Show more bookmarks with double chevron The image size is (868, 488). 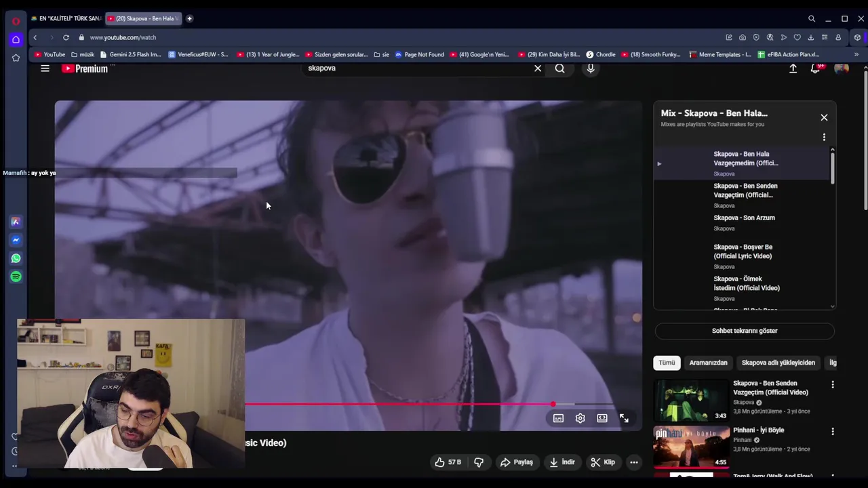pyautogui.click(x=856, y=54)
